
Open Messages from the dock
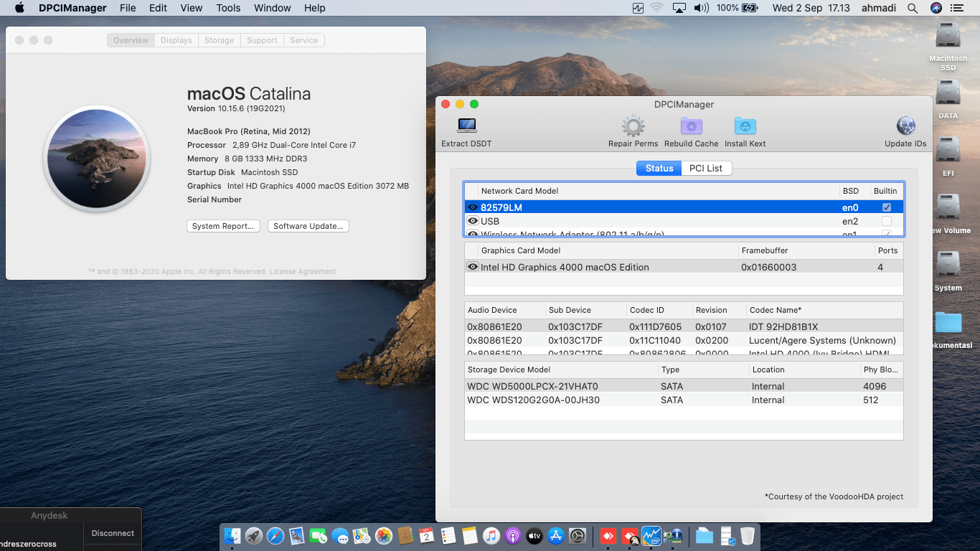[340, 536]
